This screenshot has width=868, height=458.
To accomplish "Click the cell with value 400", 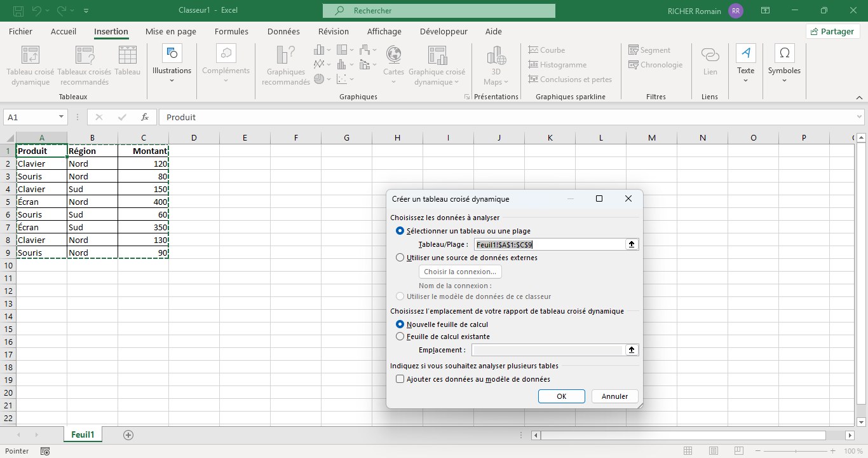I will pos(144,202).
